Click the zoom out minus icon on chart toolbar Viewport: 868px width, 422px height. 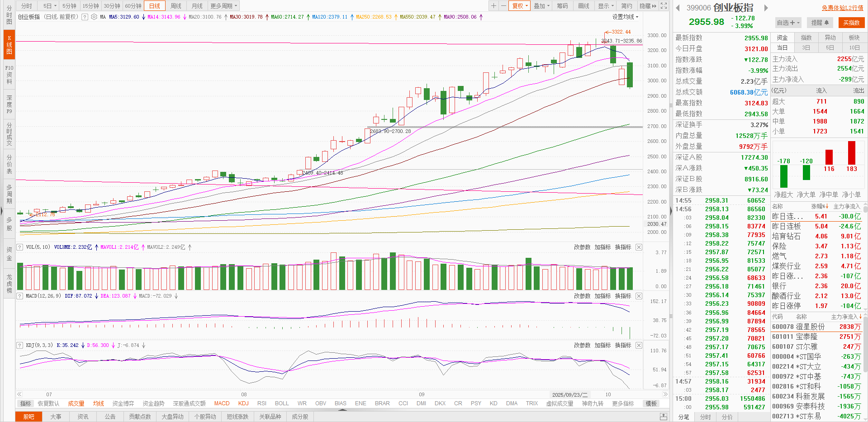tap(503, 6)
